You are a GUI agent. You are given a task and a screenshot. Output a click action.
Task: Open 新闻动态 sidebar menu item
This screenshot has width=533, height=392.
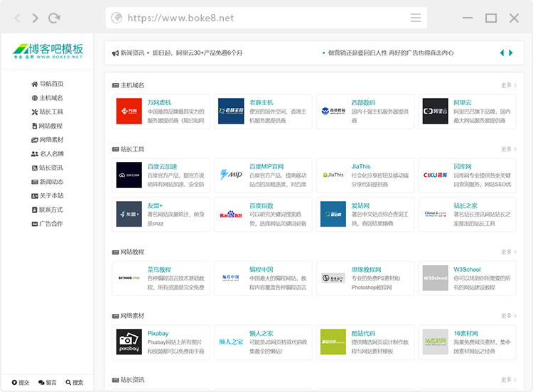[47, 182]
